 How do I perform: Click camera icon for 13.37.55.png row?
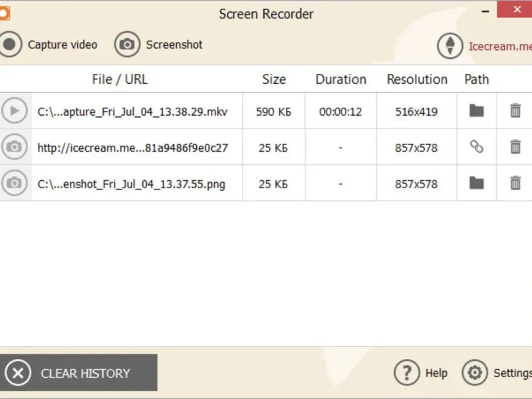pos(14,184)
